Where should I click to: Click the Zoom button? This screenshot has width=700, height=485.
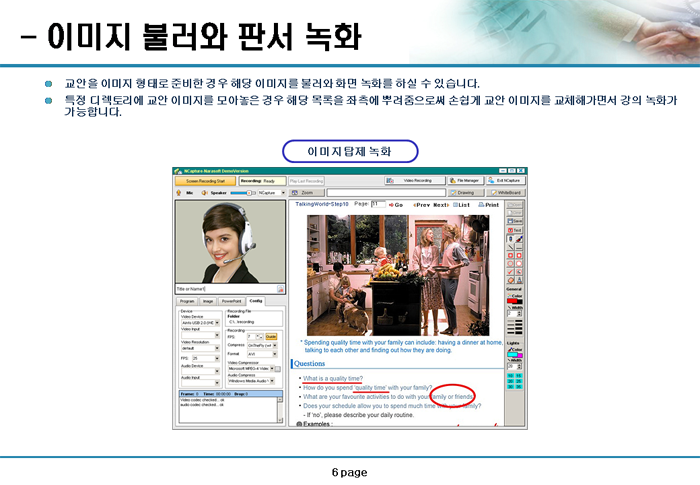click(308, 193)
